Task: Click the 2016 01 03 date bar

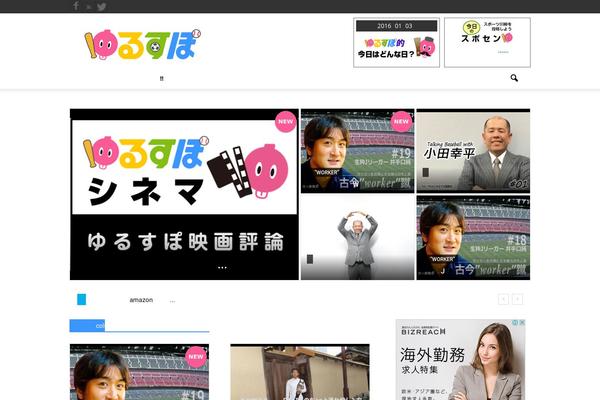Action: (x=396, y=26)
